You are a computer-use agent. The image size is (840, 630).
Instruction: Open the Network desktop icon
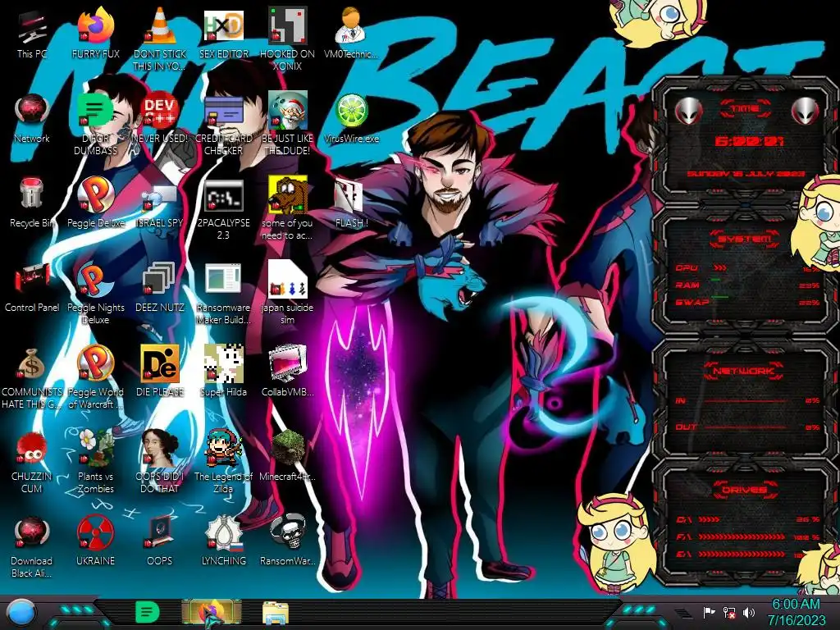[x=32, y=111]
